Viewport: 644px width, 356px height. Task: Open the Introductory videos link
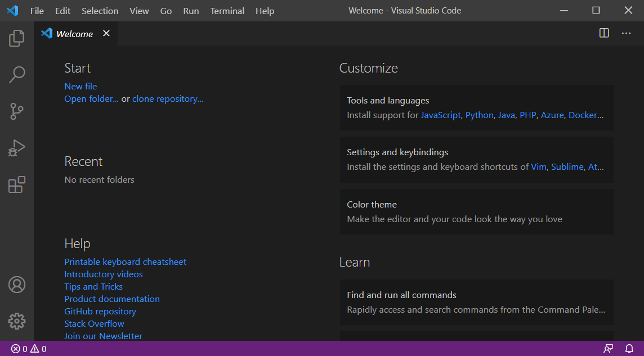[x=104, y=274]
